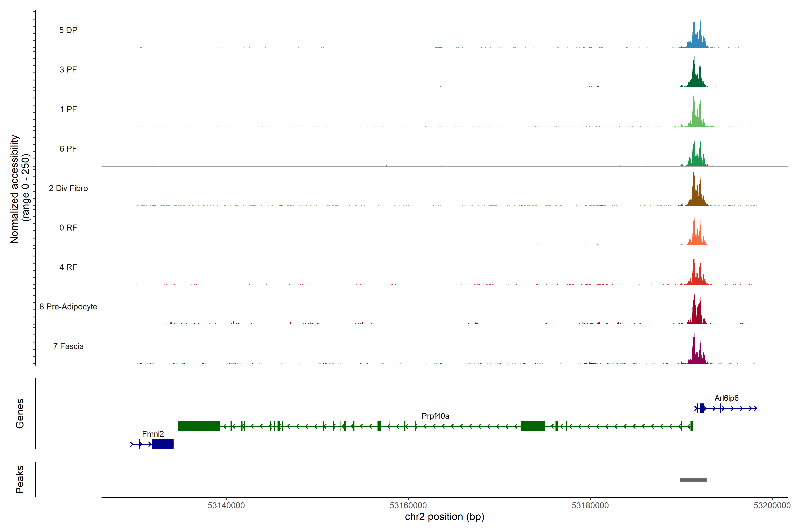The width and height of the screenshot is (798, 532).
Task: Click the Fmnl2 gene label
Action: pos(153,434)
